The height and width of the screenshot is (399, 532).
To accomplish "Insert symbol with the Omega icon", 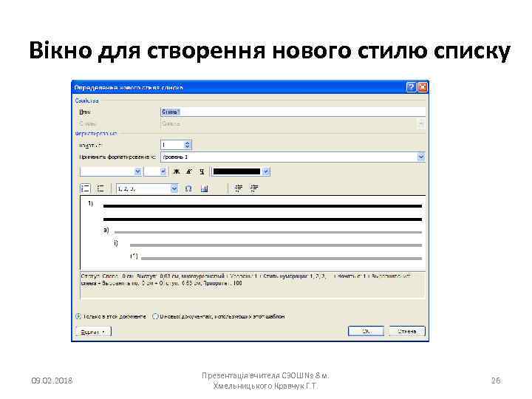I will tap(188, 188).
